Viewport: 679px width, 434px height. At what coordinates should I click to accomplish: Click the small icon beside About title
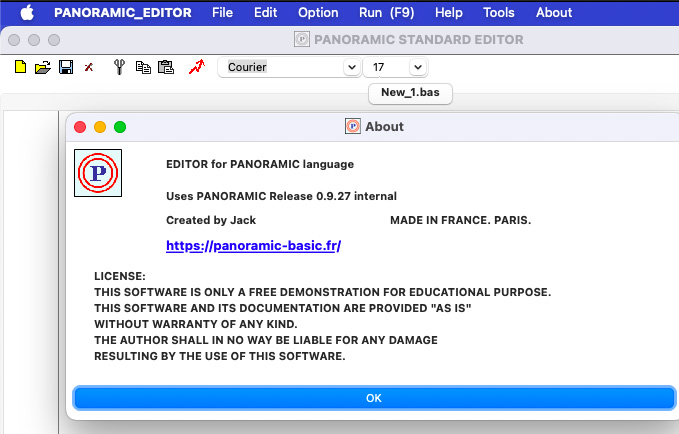coord(353,126)
